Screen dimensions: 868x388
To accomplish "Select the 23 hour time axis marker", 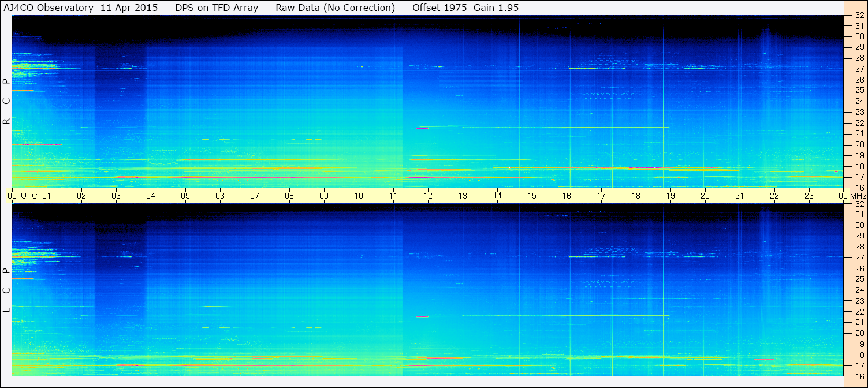I will [x=809, y=196].
